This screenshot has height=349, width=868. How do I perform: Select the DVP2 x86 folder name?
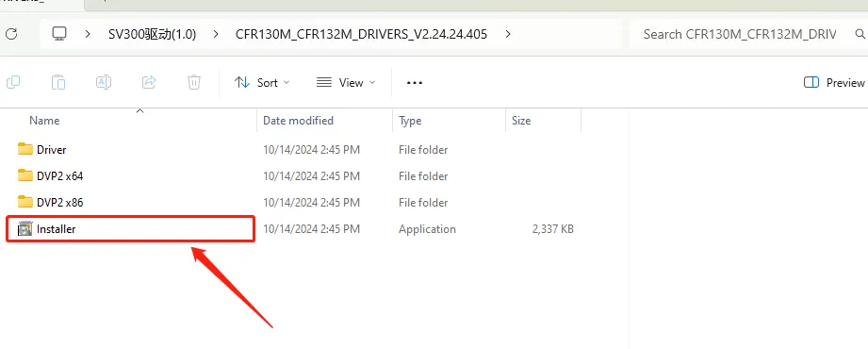point(59,203)
